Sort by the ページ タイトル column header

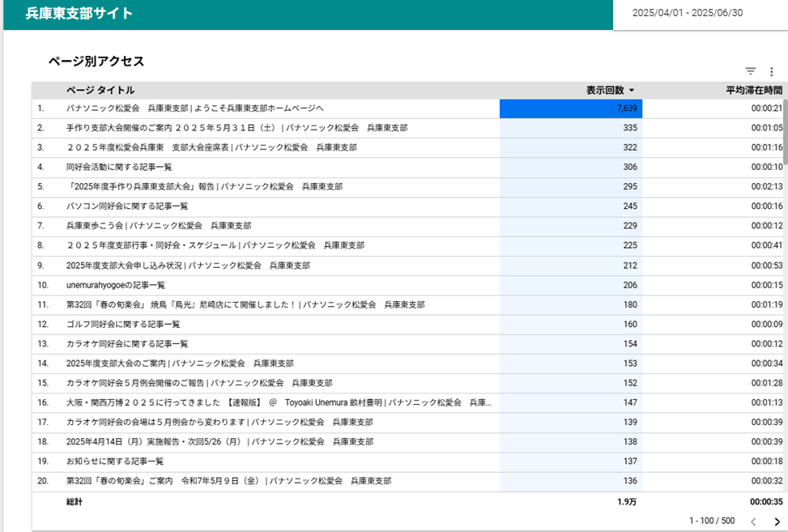[x=100, y=91]
